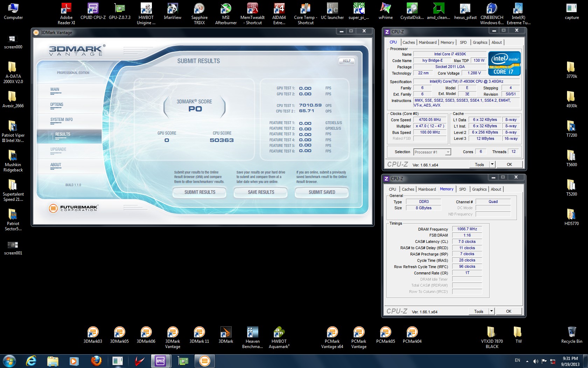Image resolution: width=588 pixels, height=368 pixels.
Task: Launch Sapphire TRIXX desktop icon
Action: click(x=199, y=14)
